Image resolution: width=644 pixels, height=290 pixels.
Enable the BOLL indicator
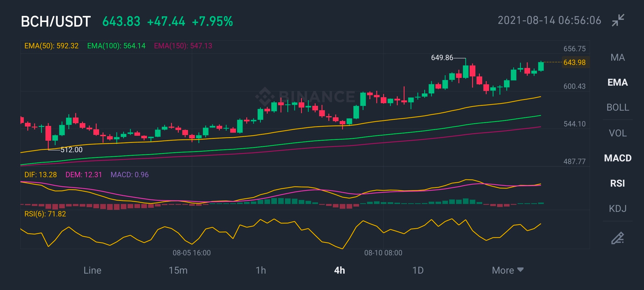(618, 107)
